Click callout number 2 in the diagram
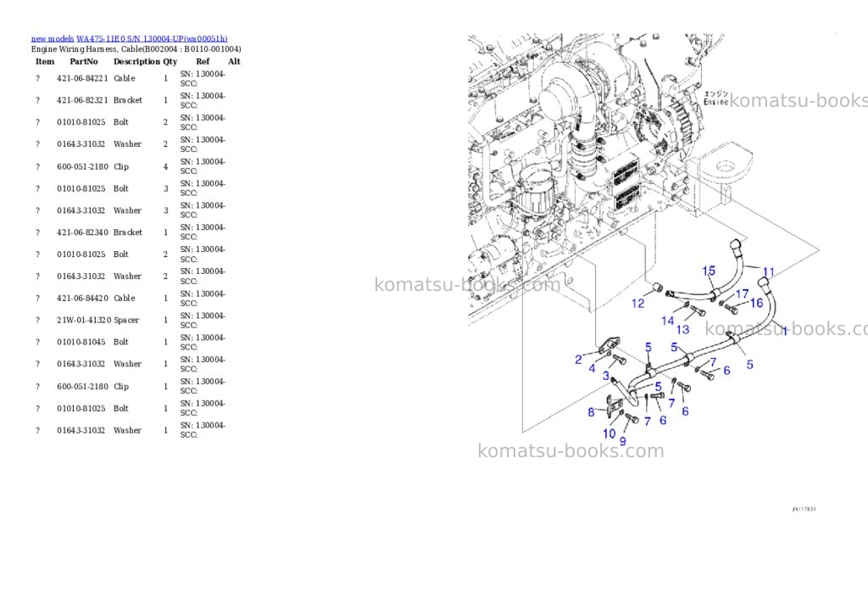 (x=578, y=360)
